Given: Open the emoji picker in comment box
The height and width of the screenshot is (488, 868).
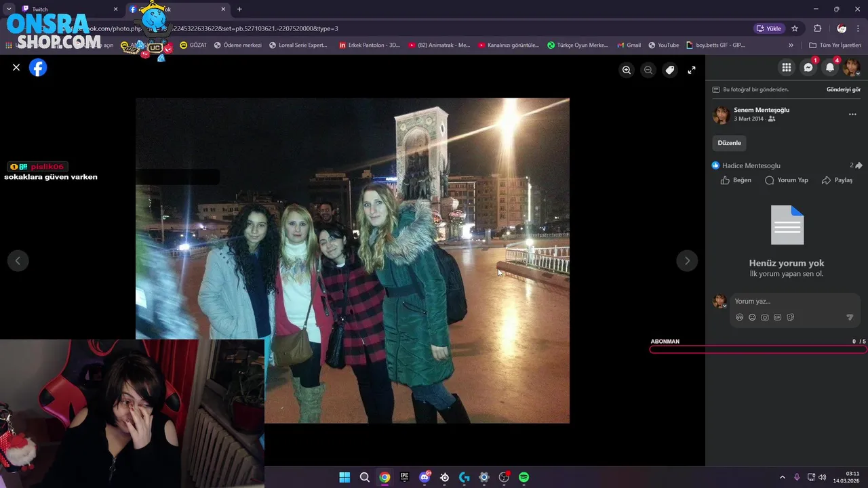Looking at the screenshot, I should pyautogui.click(x=752, y=317).
